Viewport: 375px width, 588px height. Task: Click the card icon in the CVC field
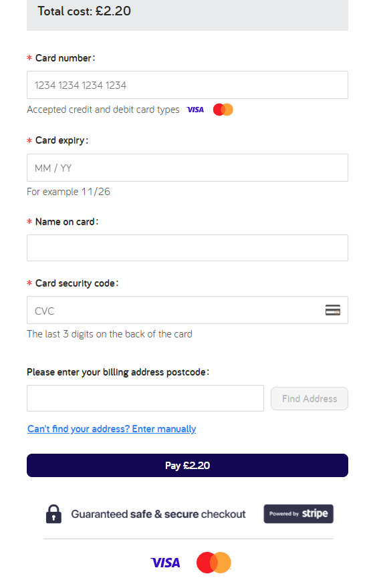tap(333, 310)
